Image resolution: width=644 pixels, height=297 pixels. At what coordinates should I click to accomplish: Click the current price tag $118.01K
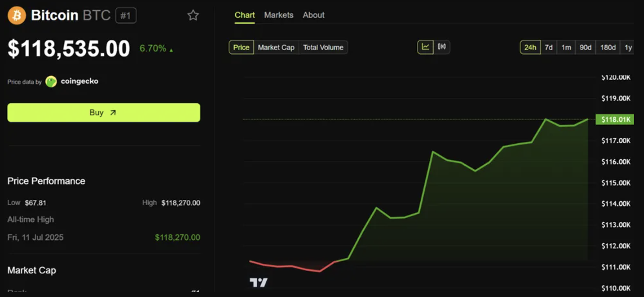(x=615, y=120)
